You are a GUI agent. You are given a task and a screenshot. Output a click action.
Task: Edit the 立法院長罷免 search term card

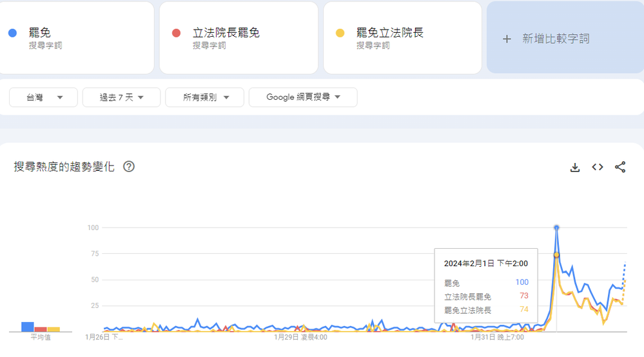point(239,38)
